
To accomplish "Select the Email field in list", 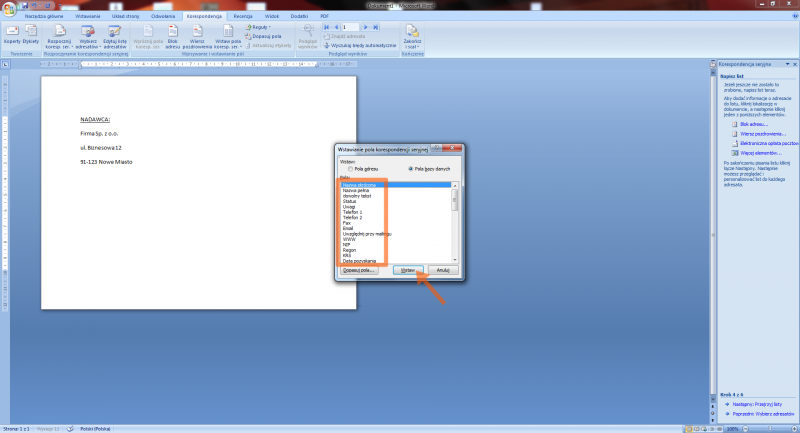I will click(x=348, y=228).
